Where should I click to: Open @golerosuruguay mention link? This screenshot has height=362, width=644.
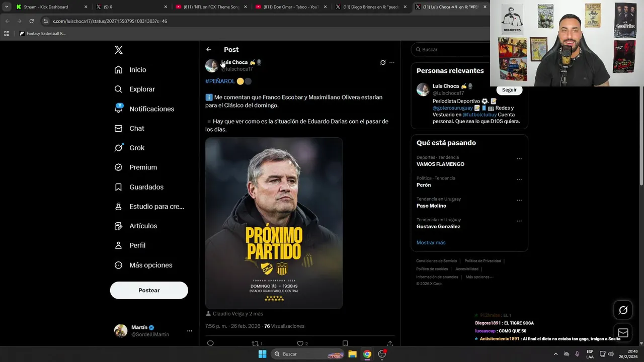coord(453,108)
